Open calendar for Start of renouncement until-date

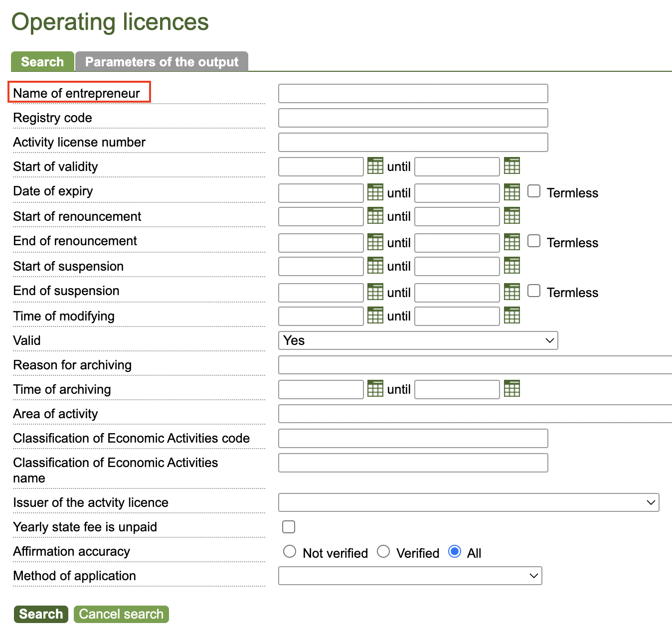pyautogui.click(x=511, y=216)
